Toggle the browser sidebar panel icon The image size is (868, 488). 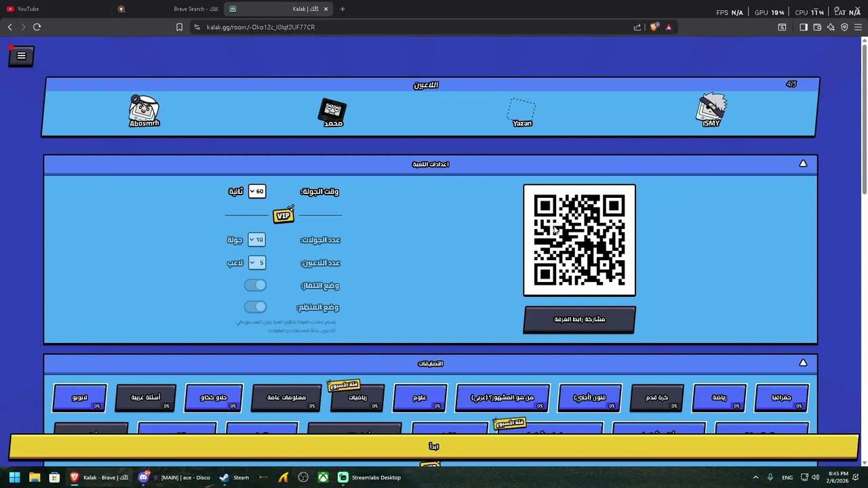pos(804,27)
